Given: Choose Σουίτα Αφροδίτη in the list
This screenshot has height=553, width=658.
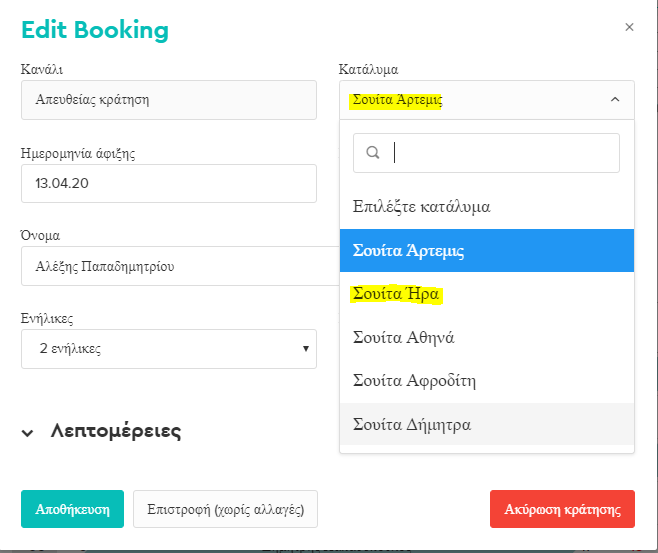Looking at the screenshot, I should click(487, 381).
